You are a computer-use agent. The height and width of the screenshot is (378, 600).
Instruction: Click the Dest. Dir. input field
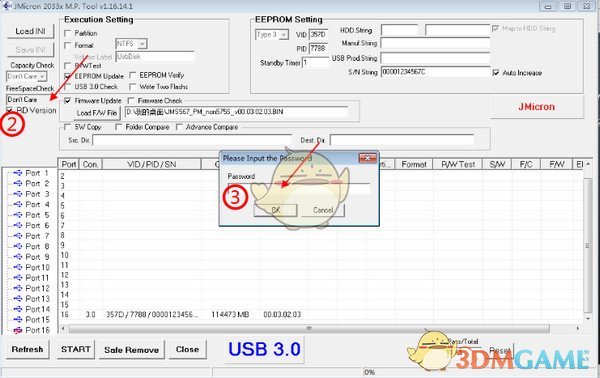click(x=402, y=140)
